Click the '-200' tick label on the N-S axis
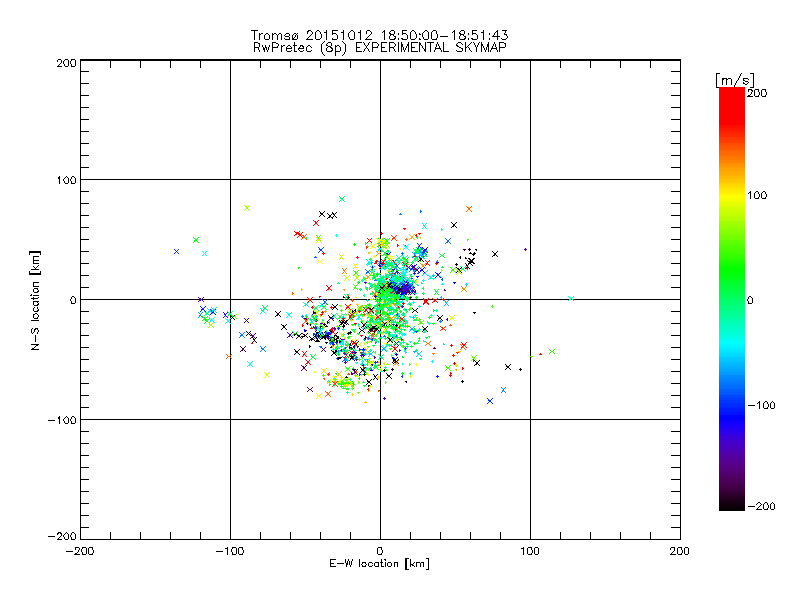The width and height of the screenshot is (800, 600). 62,536
